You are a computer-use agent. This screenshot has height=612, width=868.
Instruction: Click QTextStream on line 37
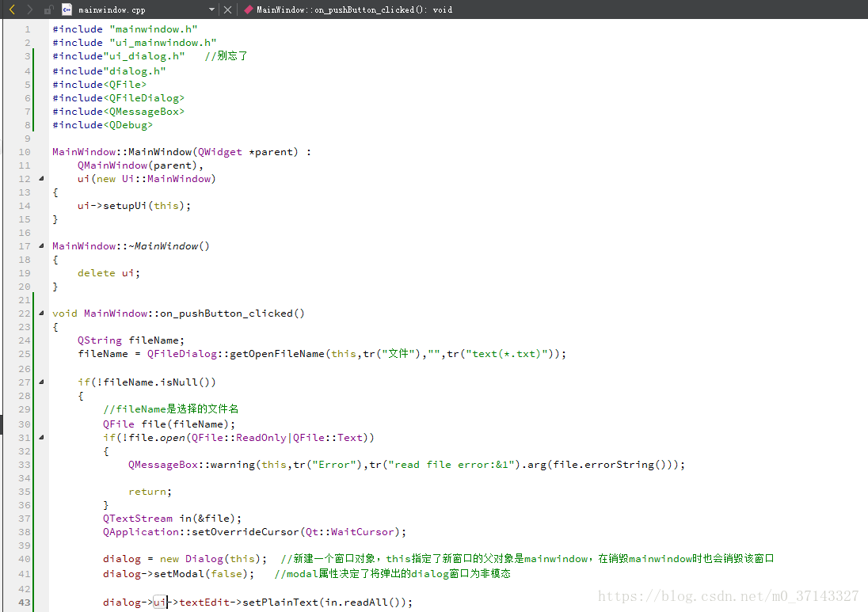pyautogui.click(x=138, y=519)
